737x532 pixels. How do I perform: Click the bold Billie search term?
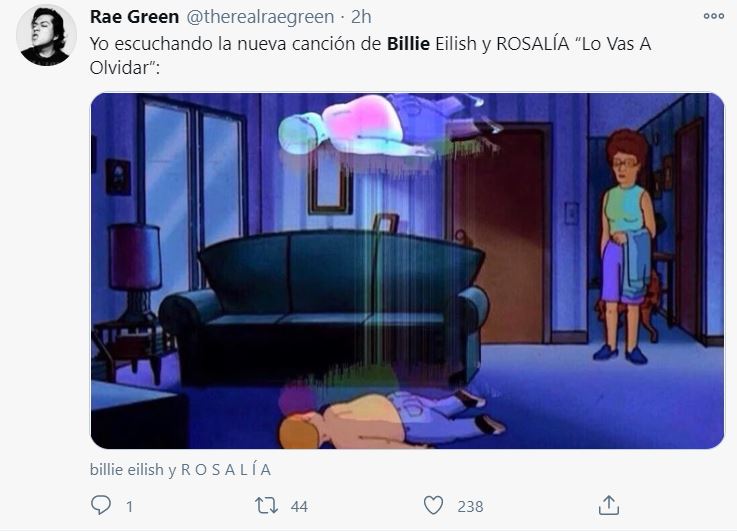408,43
